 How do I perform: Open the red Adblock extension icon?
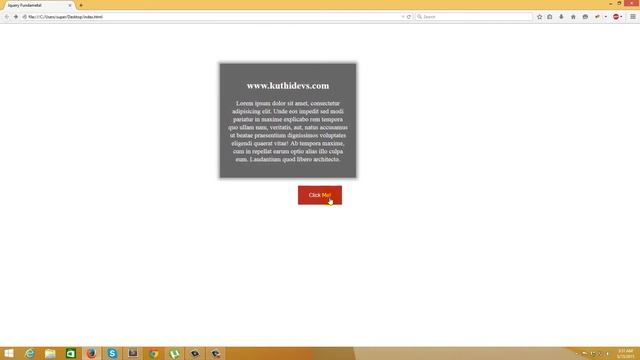pos(616,17)
